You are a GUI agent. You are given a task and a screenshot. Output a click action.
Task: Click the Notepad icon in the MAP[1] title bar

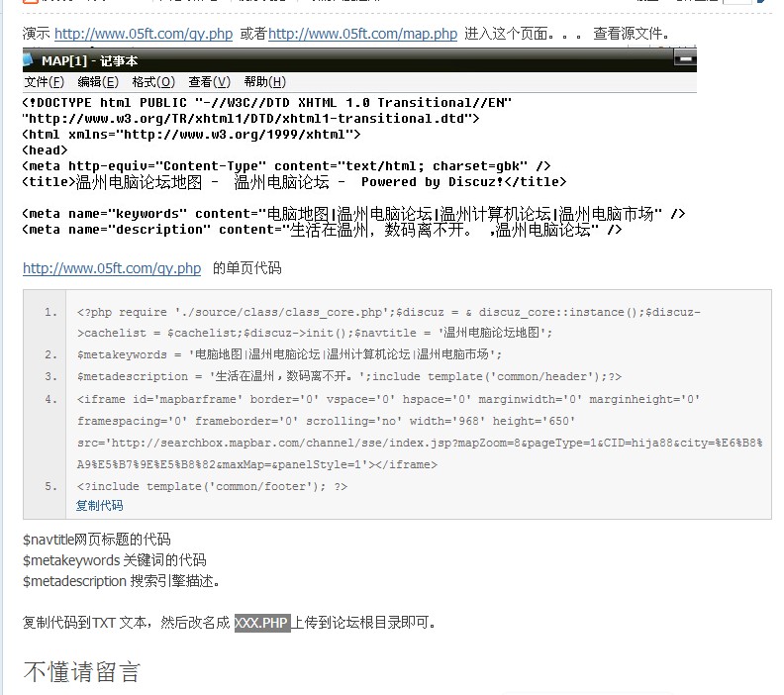28,59
